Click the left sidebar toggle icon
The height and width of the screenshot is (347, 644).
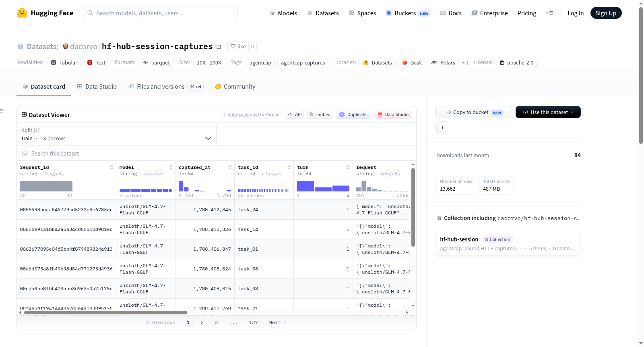2,111
